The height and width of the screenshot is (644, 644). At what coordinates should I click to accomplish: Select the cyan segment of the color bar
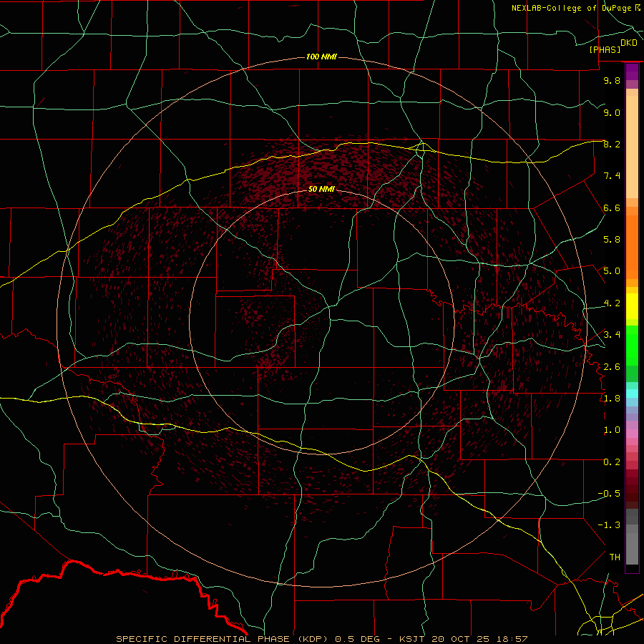(x=632, y=394)
